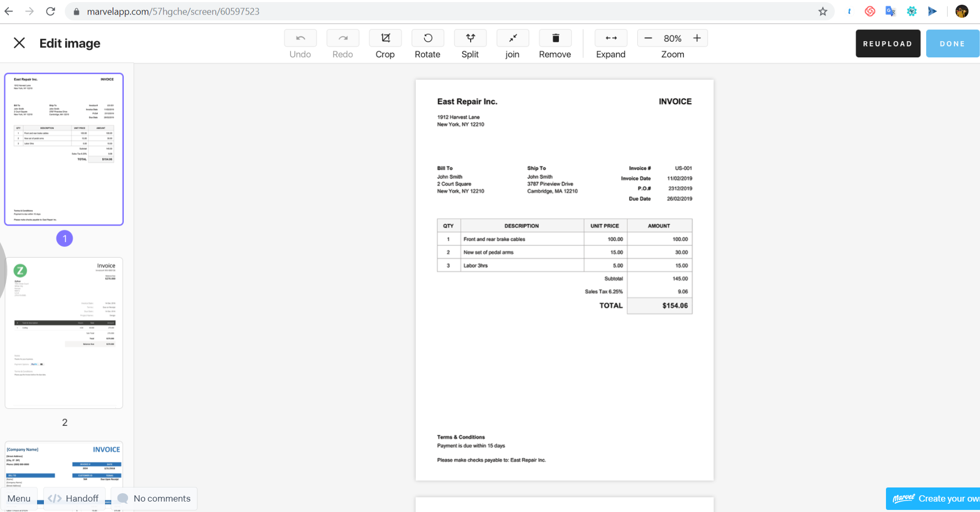Click the 'Sales Tax 6.25%' label
Image resolution: width=980 pixels, height=512 pixels.
pyautogui.click(x=604, y=292)
